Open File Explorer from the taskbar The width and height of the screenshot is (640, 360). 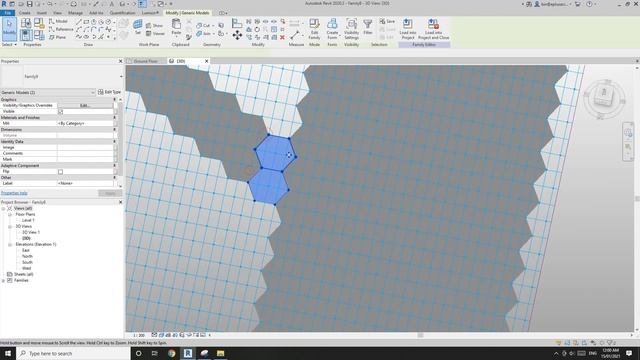(x=220, y=353)
